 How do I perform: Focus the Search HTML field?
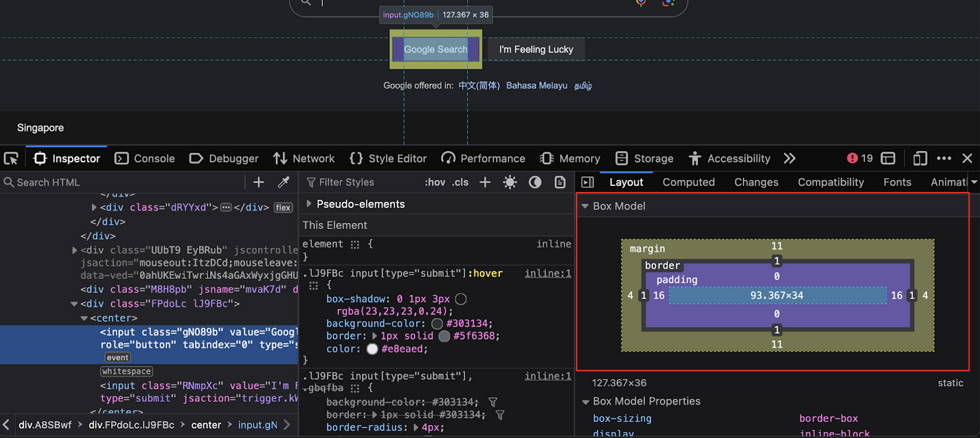(124, 182)
